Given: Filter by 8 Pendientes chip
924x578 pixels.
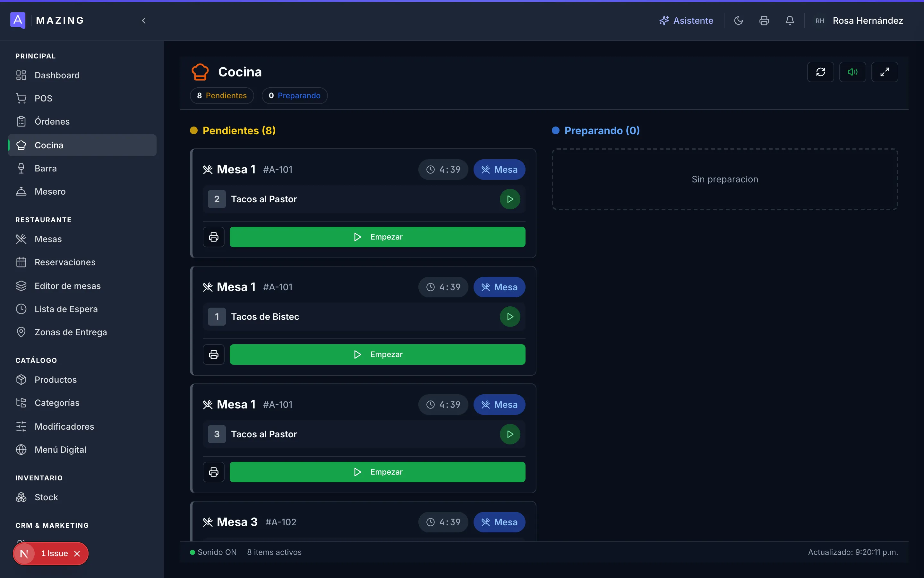Looking at the screenshot, I should [222, 96].
